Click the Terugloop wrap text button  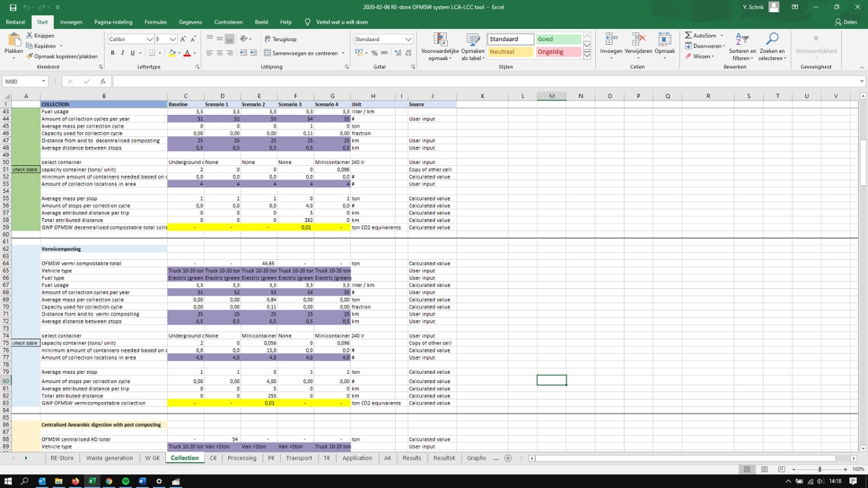281,39
